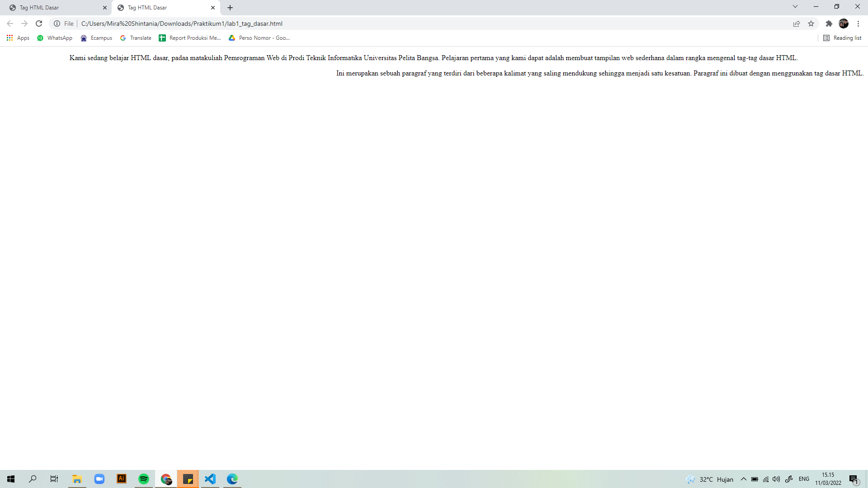Open the Chrome profile avatar
Image resolution: width=868 pixels, height=488 pixels.
(844, 23)
